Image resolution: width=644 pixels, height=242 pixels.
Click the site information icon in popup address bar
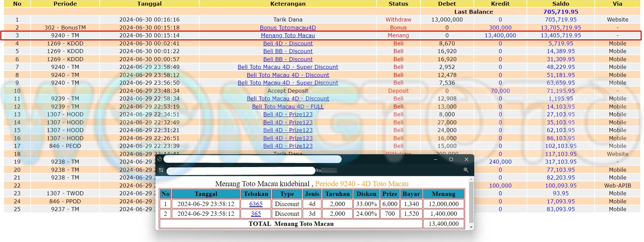[x=161, y=170]
